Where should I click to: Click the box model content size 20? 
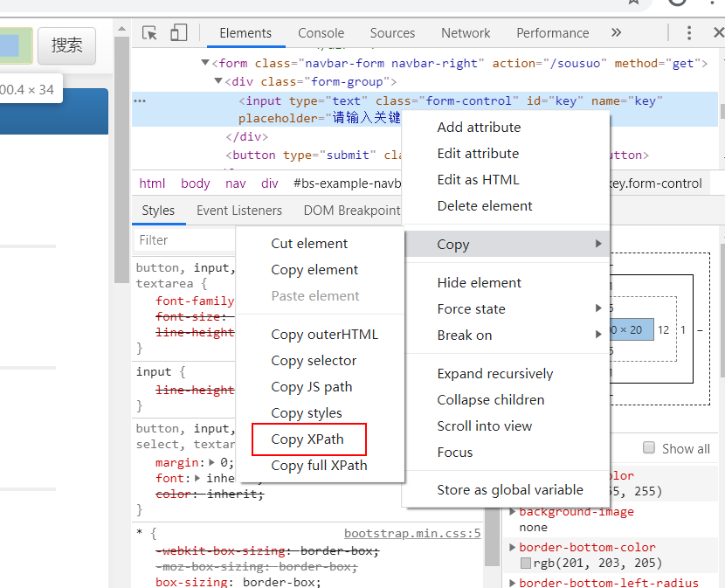pos(632,330)
